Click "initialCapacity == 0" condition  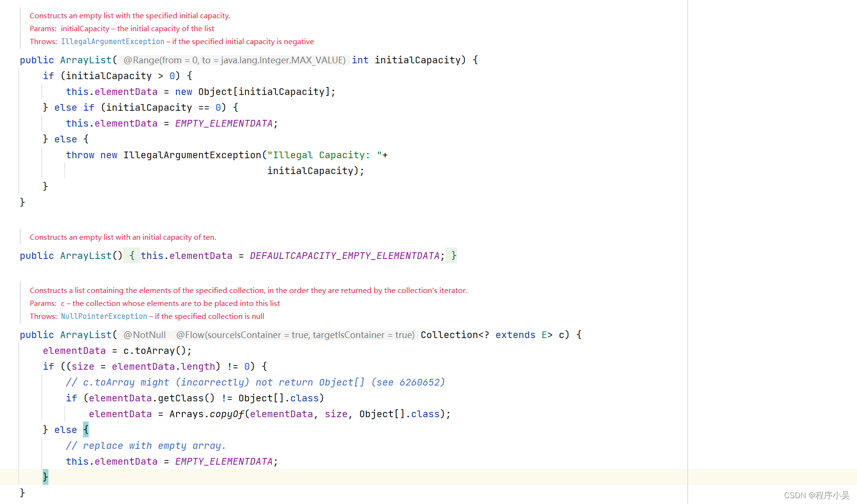pyautogui.click(x=164, y=107)
